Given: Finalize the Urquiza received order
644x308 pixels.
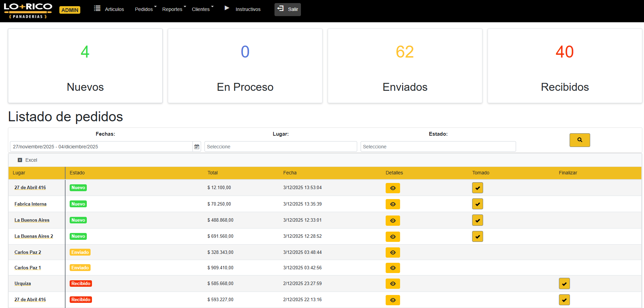Looking at the screenshot, I should click(564, 284).
